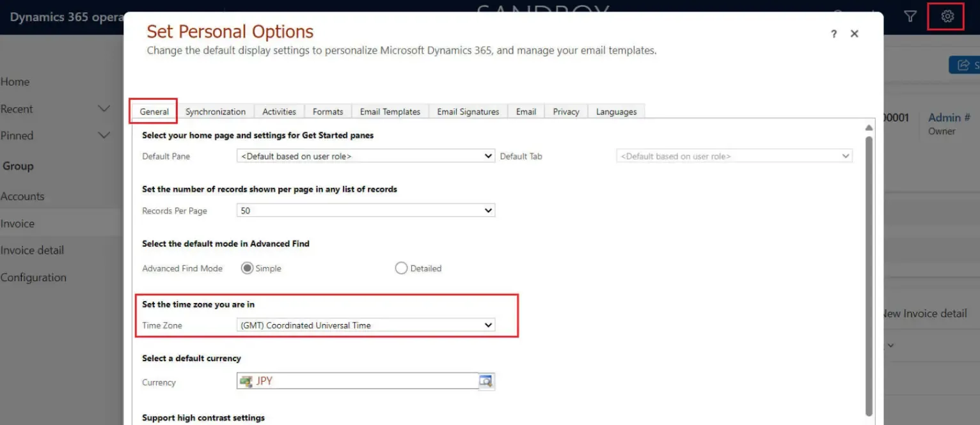Click the help question mark icon
Viewport: 980px width, 425px height.
834,35
